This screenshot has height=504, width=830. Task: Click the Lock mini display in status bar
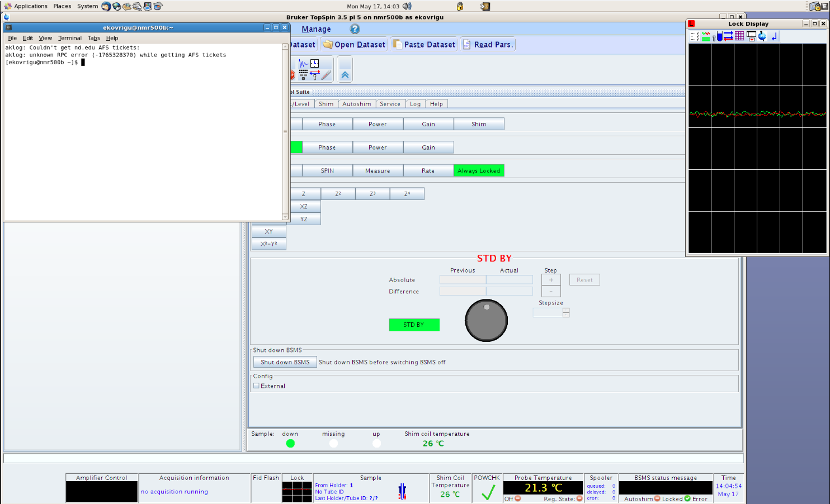[x=297, y=492]
